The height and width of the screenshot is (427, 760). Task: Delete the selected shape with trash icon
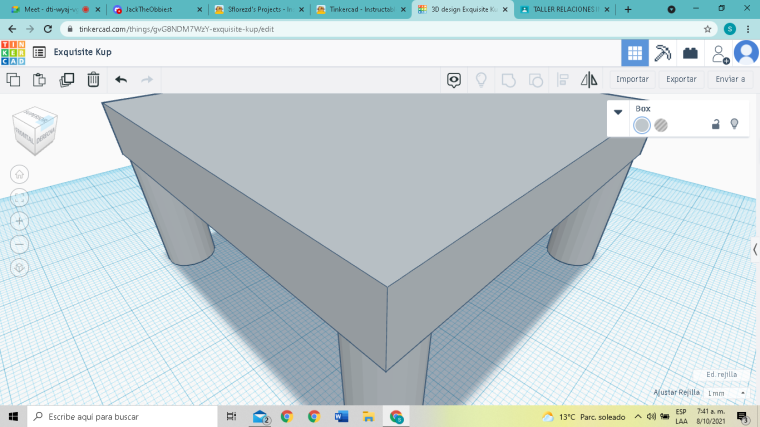pyautogui.click(x=93, y=79)
